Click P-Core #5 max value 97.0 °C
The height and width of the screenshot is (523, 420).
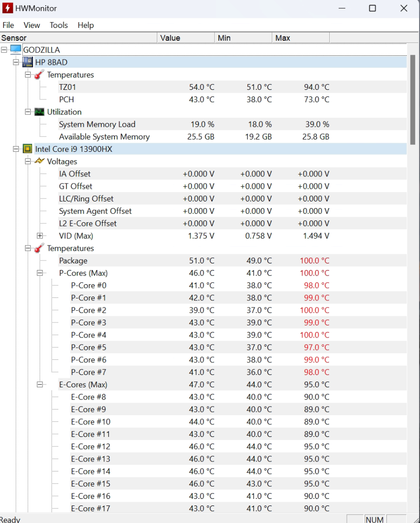(317, 347)
